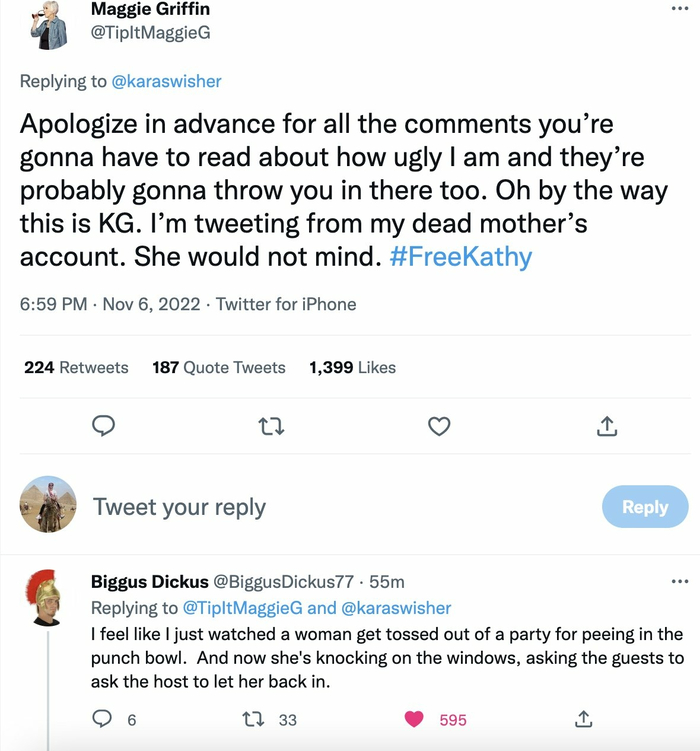Click the Tweet your reply text field

[x=180, y=507]
